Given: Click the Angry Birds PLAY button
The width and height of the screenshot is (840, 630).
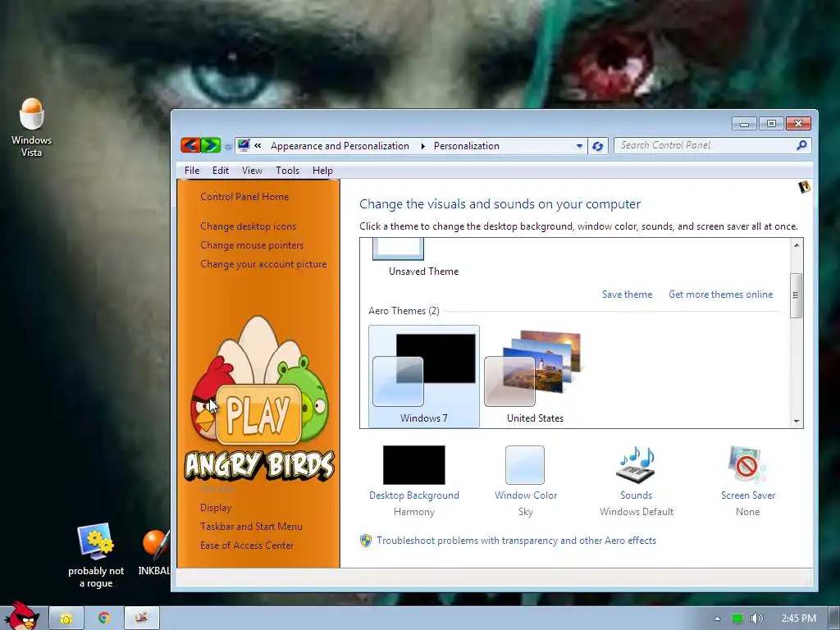Looking at the screenshot, I should 259,414.
